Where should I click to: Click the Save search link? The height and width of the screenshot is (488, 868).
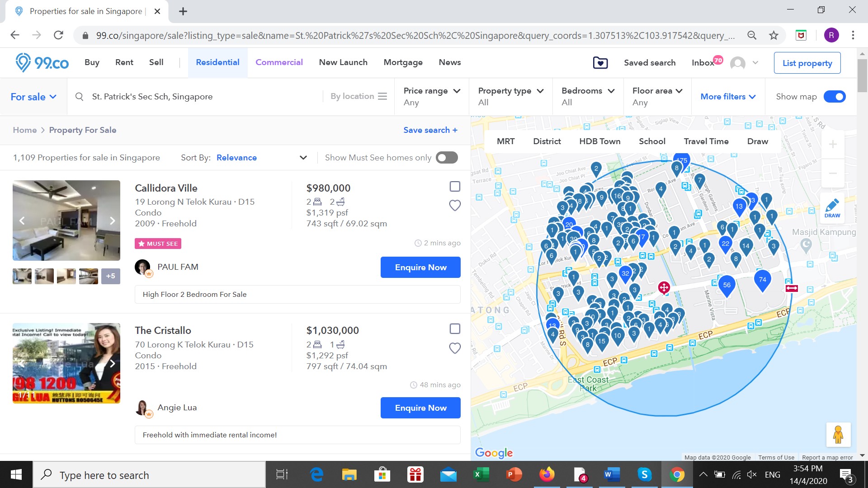[430, 130]
